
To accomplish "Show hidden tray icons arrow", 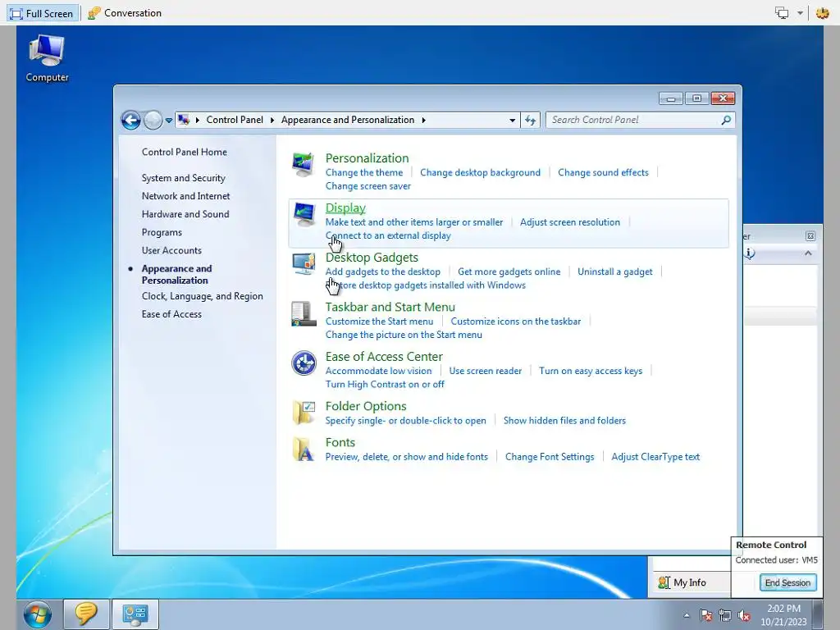I will click(687, 615).
